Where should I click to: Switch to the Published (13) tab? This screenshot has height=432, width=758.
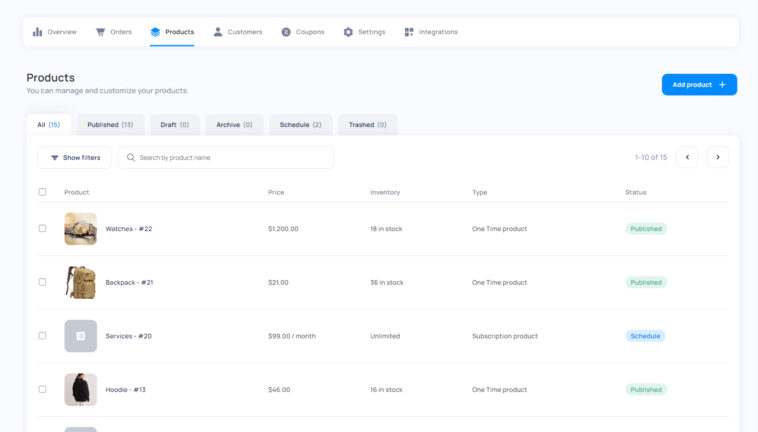coord(110,125)
